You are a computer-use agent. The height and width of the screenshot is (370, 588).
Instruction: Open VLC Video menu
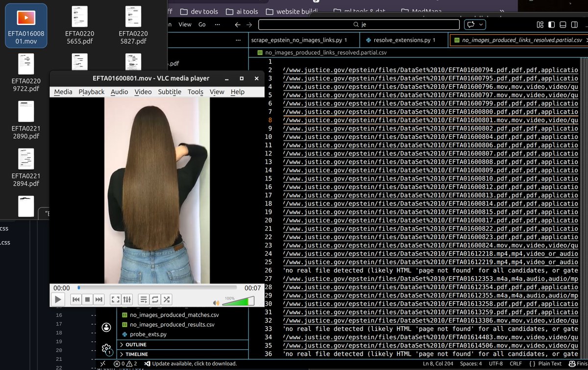[x=143, y=92]
